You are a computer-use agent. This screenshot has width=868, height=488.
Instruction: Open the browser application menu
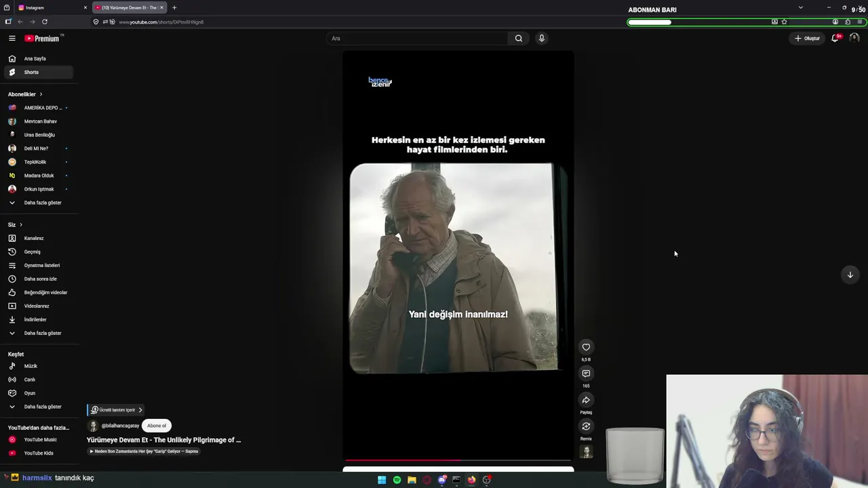coord(859,22)
